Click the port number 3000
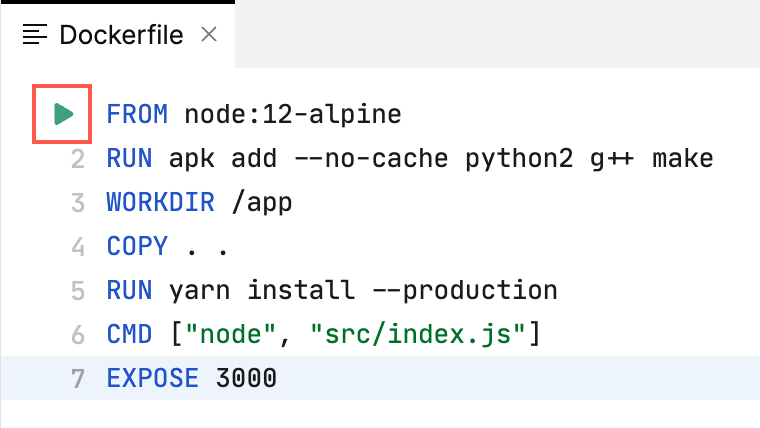 coord(246,379)
